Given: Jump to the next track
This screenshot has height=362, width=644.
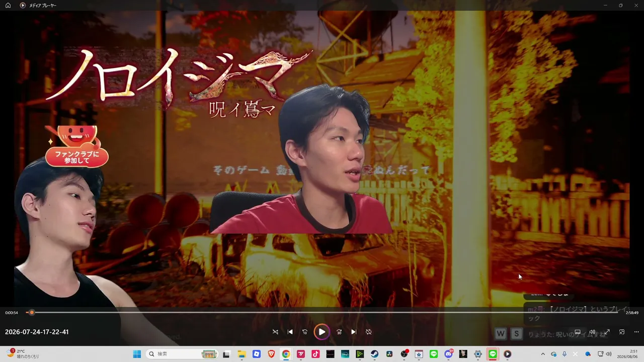Looking at the screenshot, I should (x=354, y=332).
